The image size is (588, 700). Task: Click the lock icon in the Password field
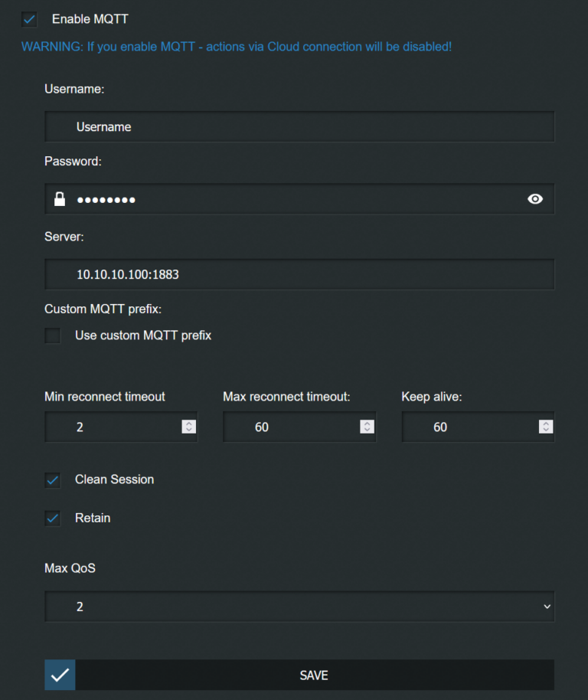pos(60,199)
